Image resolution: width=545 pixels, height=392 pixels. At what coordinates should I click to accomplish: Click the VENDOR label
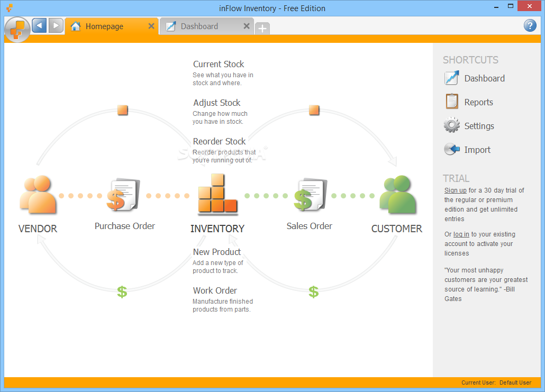[38, 229]
